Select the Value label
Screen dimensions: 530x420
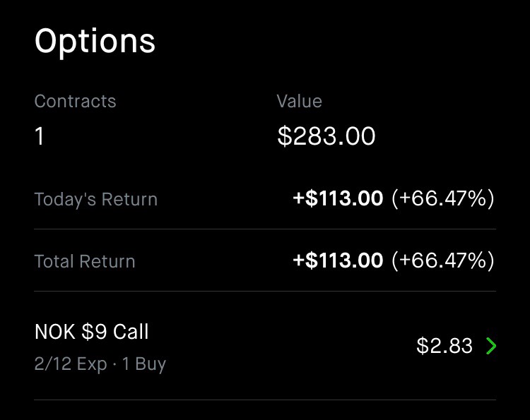point(299,101)
